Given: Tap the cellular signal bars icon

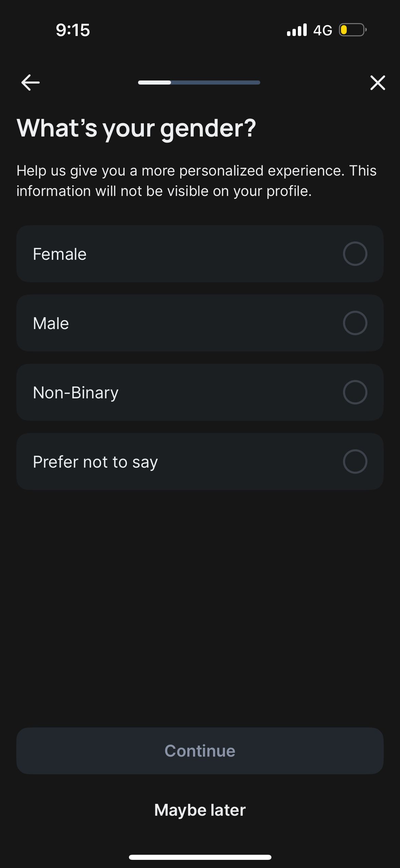Looking at the screenshot, I should point(297,30).
